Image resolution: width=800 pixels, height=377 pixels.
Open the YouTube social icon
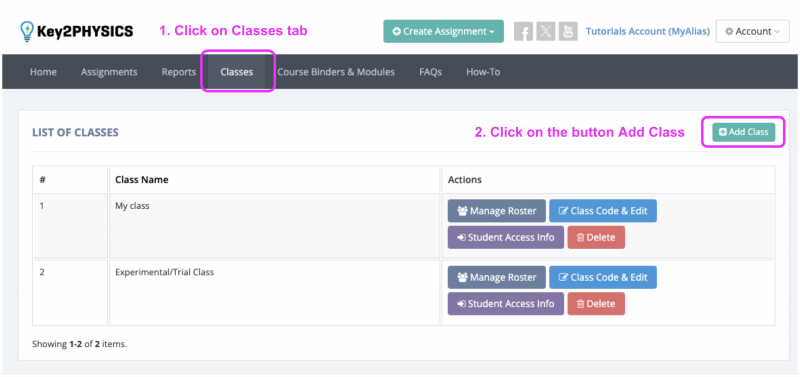(x=568, y=32)
